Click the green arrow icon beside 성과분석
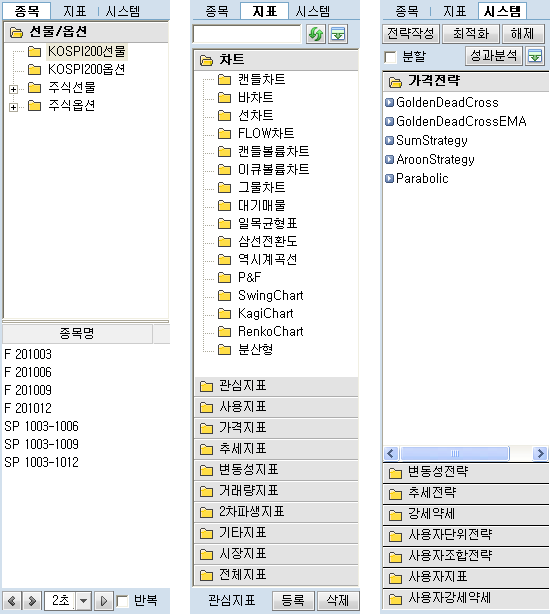This screenshot has width=550, height=614. (535, 56)
